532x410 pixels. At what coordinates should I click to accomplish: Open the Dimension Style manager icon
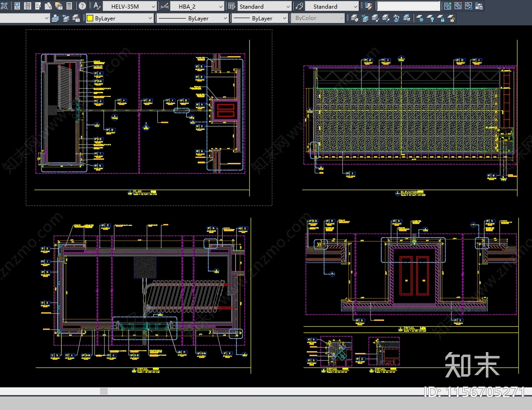click(x=164, y=6)
